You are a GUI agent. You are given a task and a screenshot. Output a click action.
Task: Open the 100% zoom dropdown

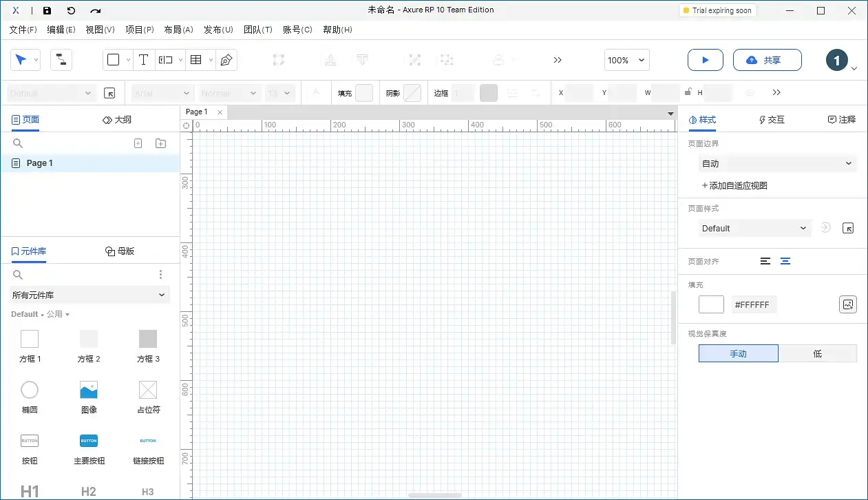[x=626, y=60]
